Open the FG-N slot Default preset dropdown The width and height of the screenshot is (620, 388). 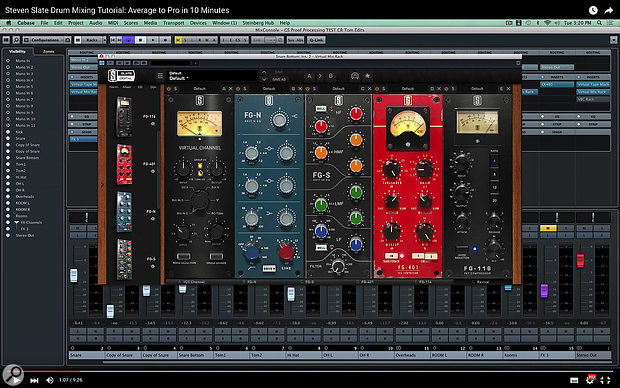click(x=269, y=89)
